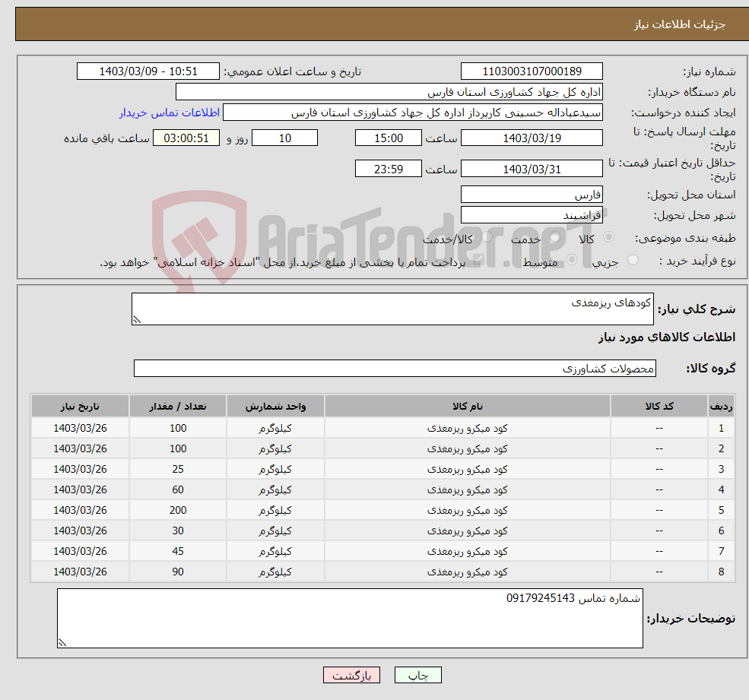Click the جزئیات اطلاعات نیاز header title
The image size is (749, 700).
pos(679,24)
